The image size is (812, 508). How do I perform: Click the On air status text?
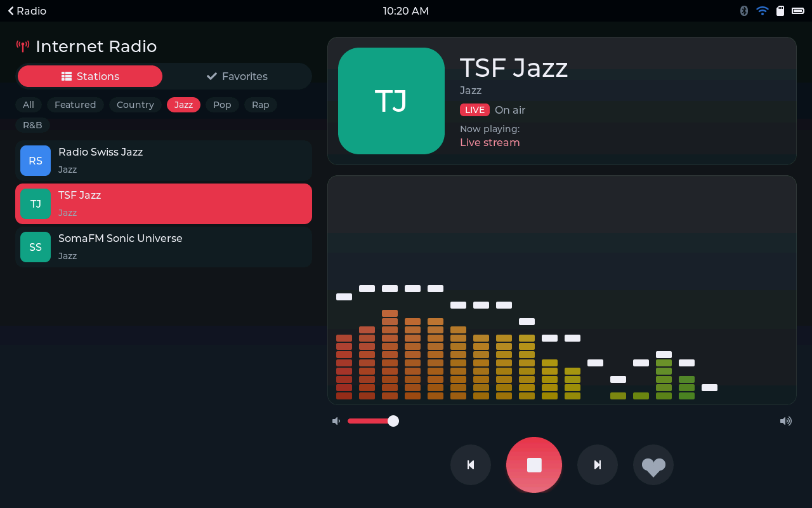point(510,110)
